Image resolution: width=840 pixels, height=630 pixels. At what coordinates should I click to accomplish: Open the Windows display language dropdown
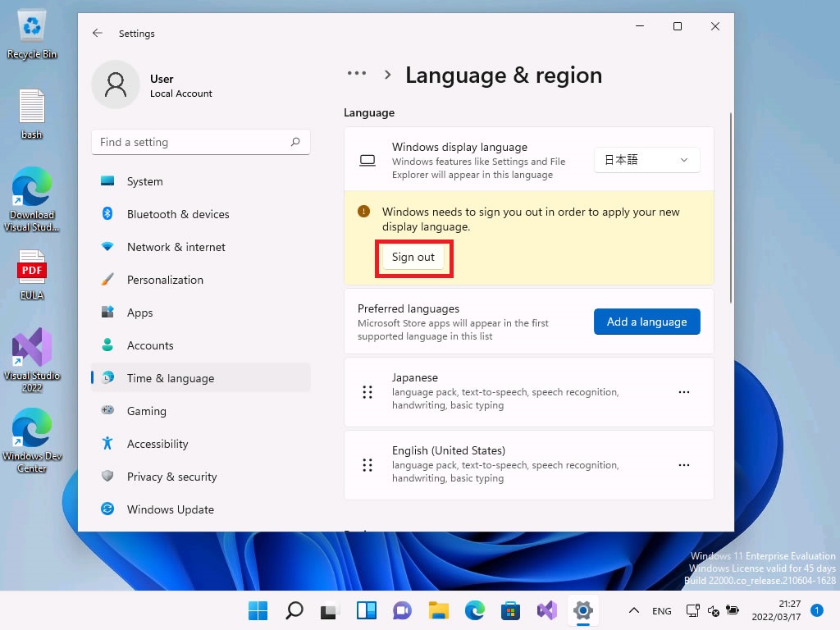(646, 160)
